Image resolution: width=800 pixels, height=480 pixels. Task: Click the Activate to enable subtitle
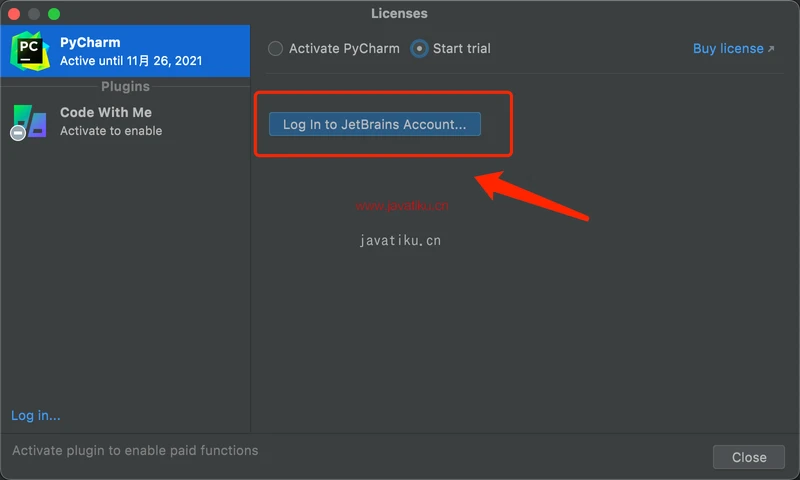pyautogui.click(x=111, y=131)
